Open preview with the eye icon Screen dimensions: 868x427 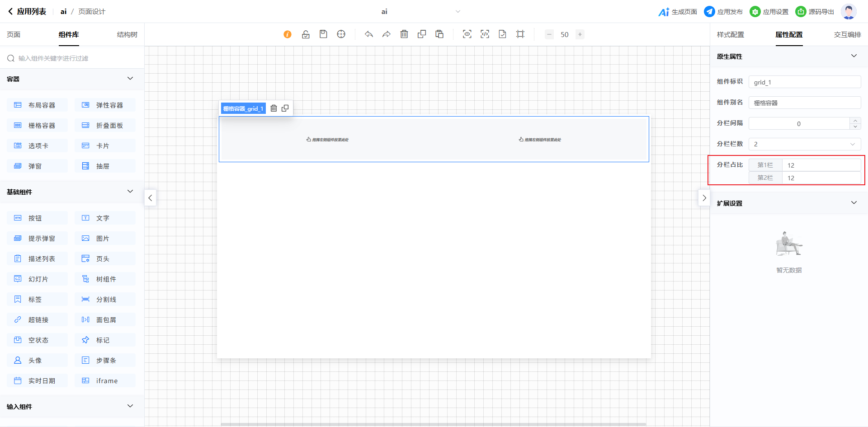(467, 34)
